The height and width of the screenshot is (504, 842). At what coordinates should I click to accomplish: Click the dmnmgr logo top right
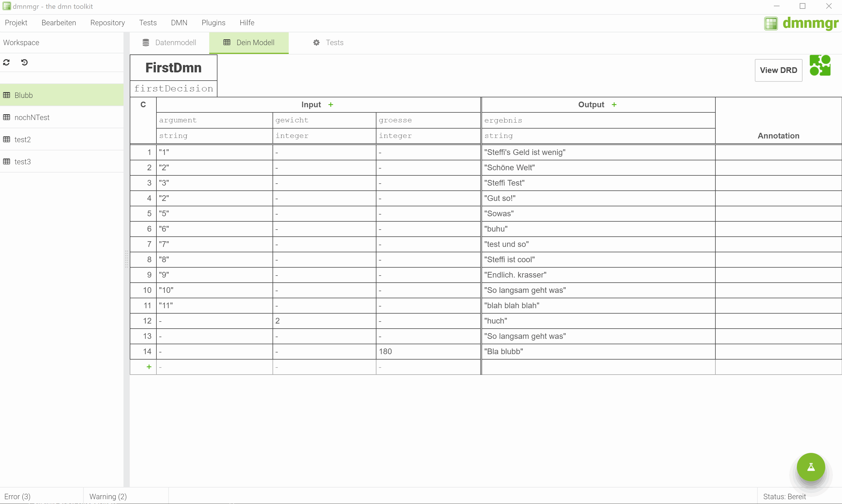(x=801, y=23)
